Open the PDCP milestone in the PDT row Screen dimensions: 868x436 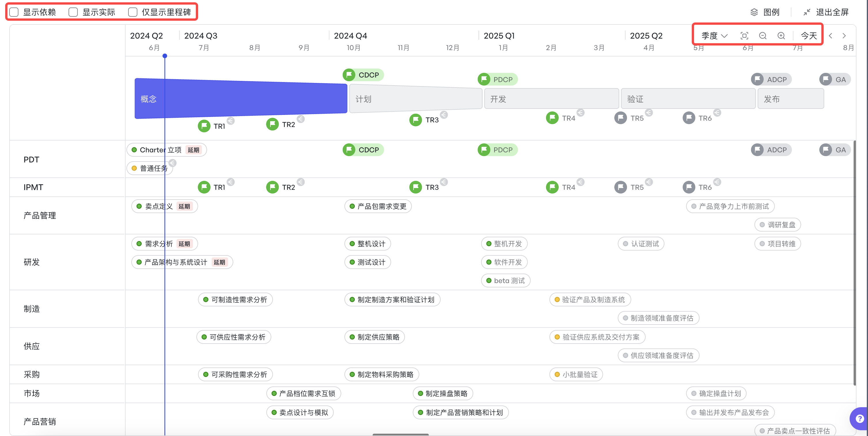498,149
